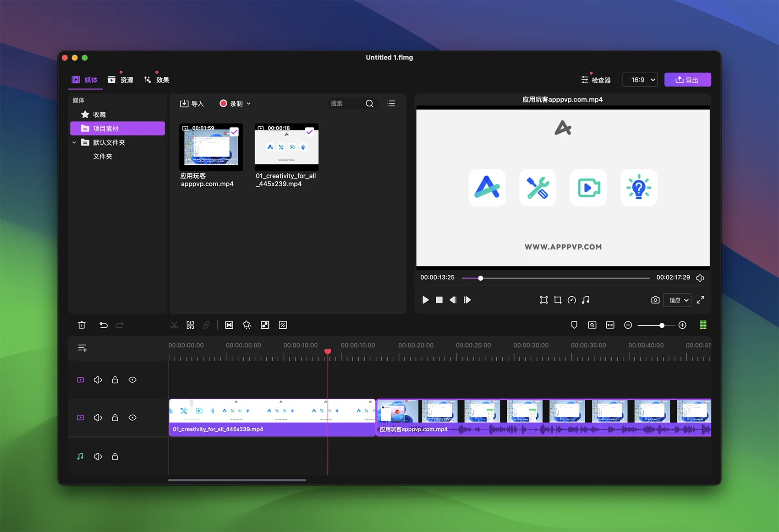This screenshot has height=532, width=779.
Task: Mute the second video track
Action: coord(98,418)
